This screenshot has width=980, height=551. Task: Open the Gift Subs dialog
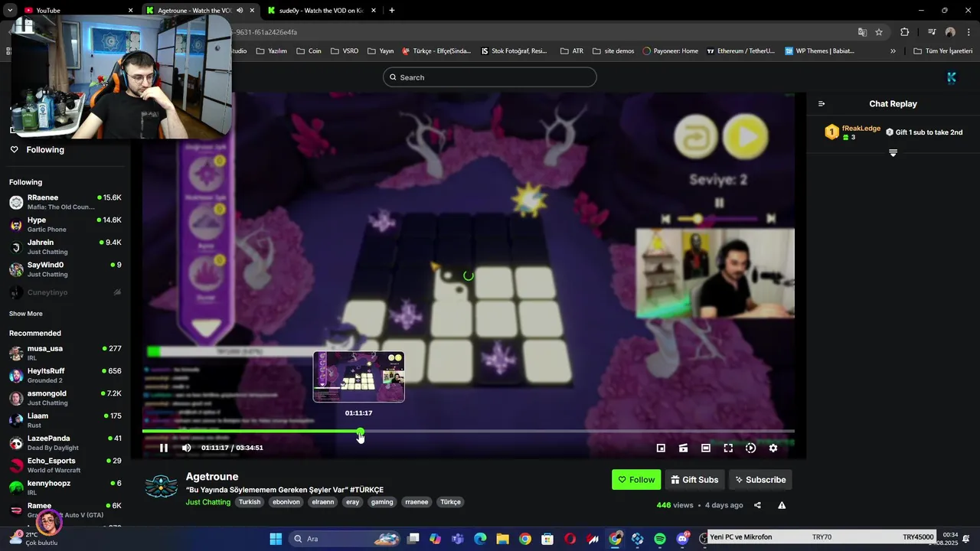coord(694,480)
